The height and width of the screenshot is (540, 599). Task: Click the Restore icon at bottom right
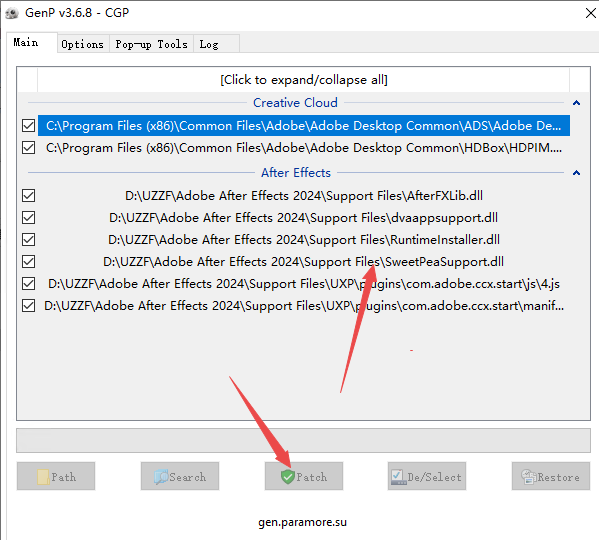(x=529, y=477)
